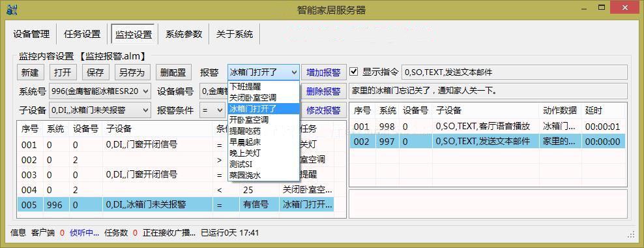This screenshot has height=248, width=644.
Task: Click the left table 序号 column header
Action: [30, 129]
